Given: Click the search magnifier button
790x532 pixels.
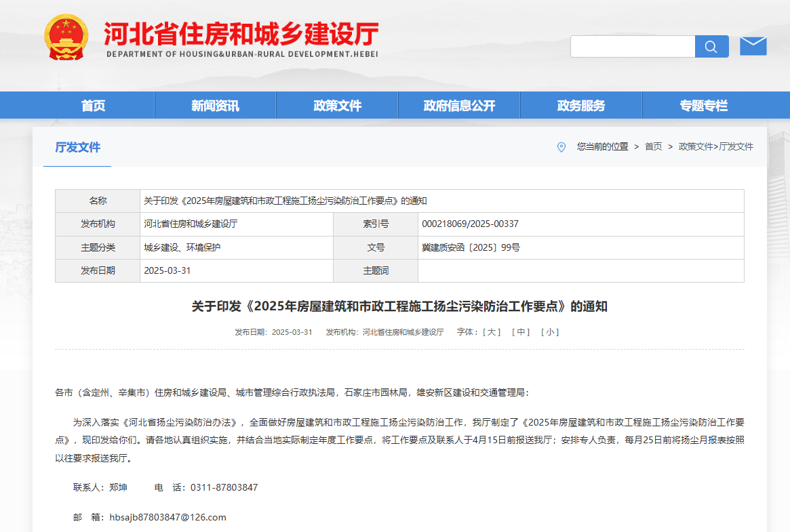Looking at the screenshot, I should click(x=711, y=46).
